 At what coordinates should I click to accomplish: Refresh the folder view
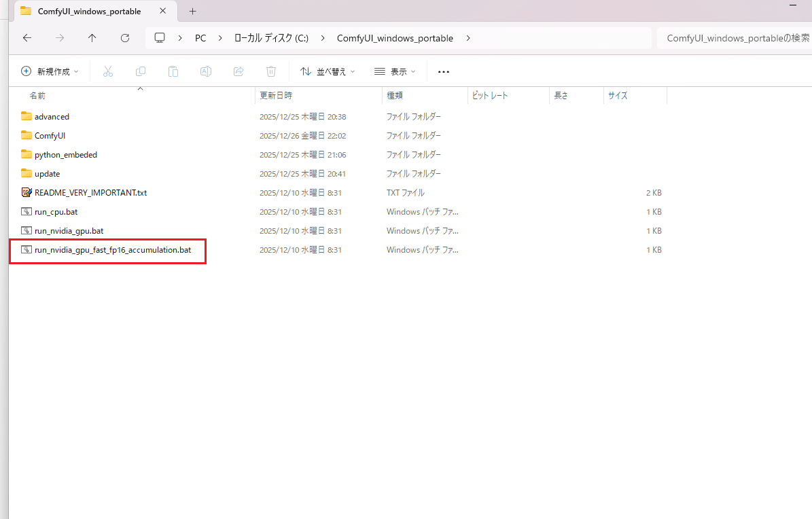(x=125, y=38)
